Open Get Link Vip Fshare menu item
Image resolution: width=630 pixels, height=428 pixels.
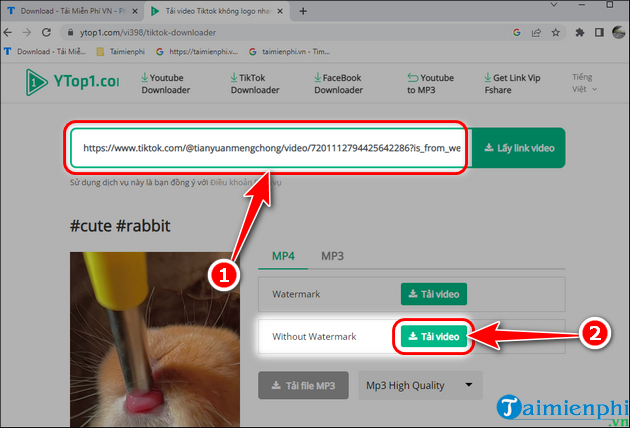[512, 84]
